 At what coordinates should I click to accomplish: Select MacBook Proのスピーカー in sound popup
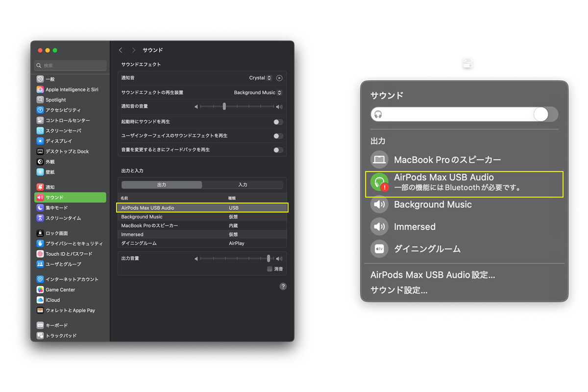point(465,160)
